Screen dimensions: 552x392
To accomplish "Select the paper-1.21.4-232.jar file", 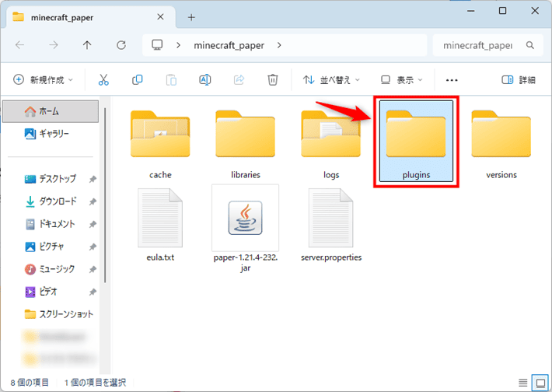I will pyautogui.click(x=246, y=228).
